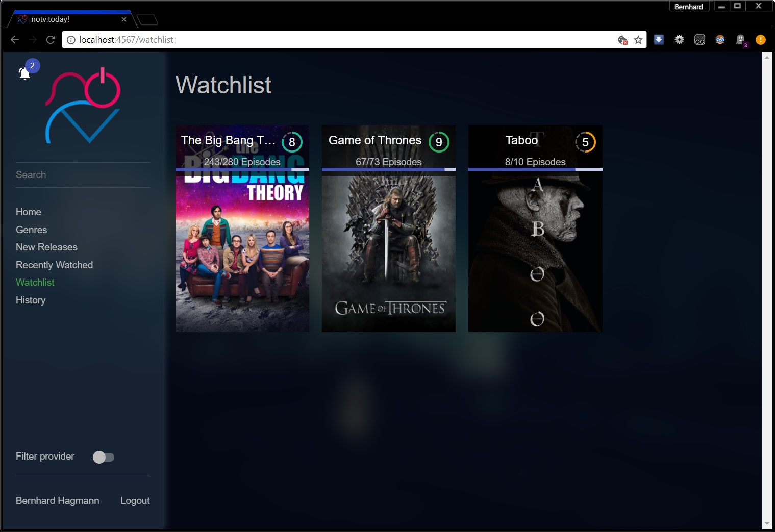Click the Bernhard Hagmann profile name
The width and height of the screenshot is (775, 532).
click(x=58, y=500)
